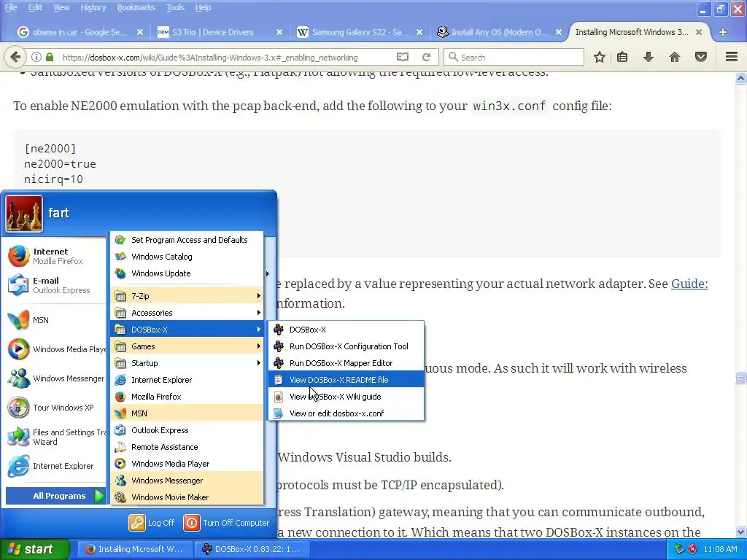This screenshot has height=560, width=747.
Task: Switch to the 'Samsung Galaxy S22' tab
Action: 359,32
